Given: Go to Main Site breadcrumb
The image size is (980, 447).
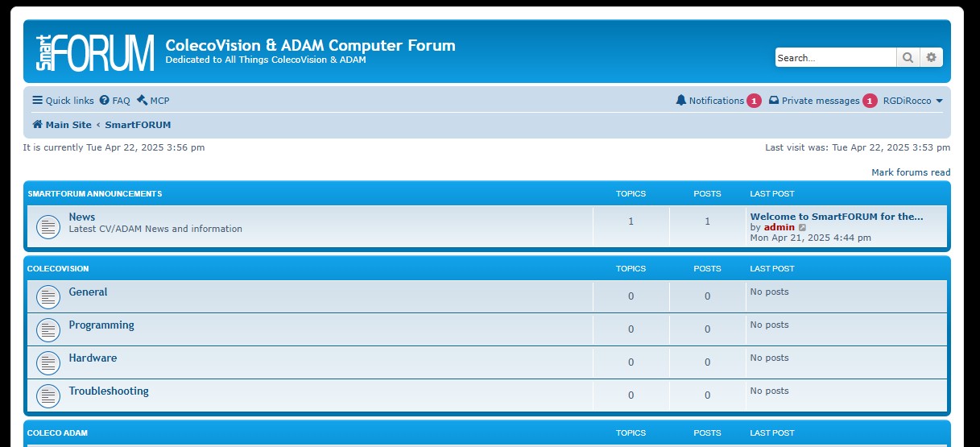Looking at the screenshot, I should (x=62, y=125).
